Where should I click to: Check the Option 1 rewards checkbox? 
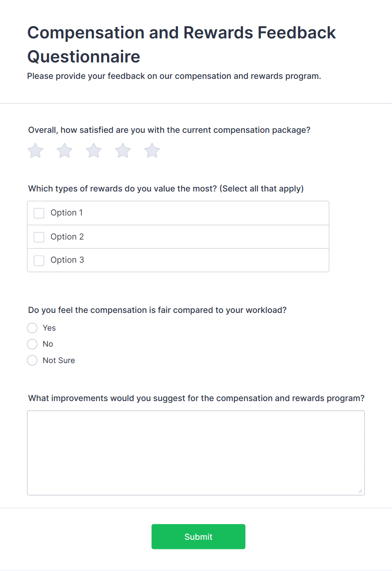39,213
